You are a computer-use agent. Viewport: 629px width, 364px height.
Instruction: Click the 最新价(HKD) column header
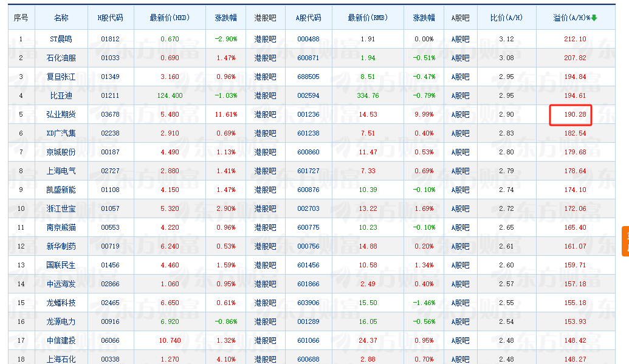click(x=170, y=18)
